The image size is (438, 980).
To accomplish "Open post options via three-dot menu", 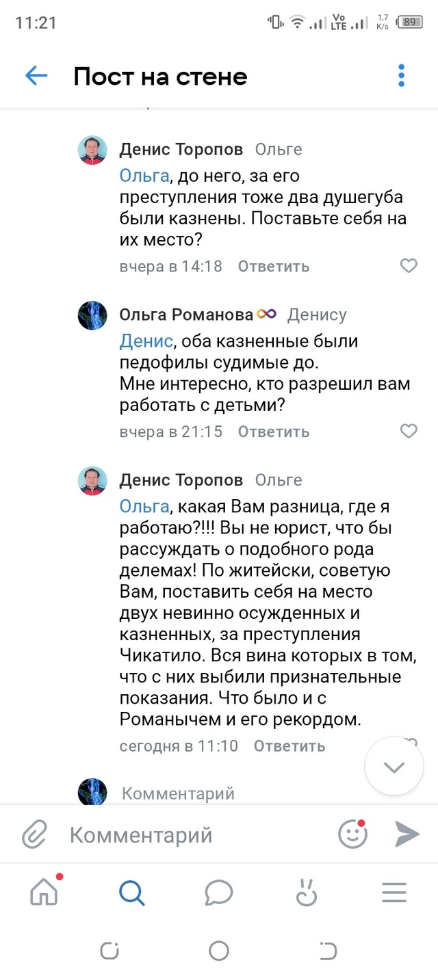I will (401, 77).
